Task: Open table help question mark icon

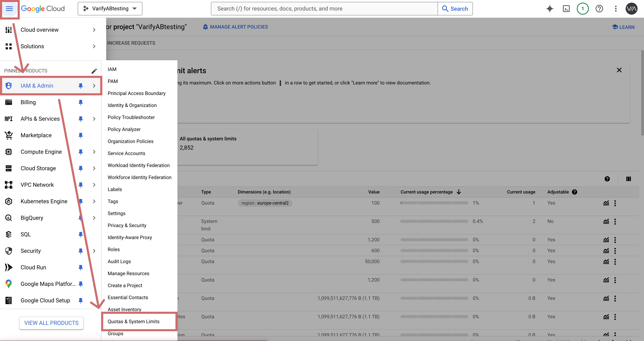Action: (607, 179)
